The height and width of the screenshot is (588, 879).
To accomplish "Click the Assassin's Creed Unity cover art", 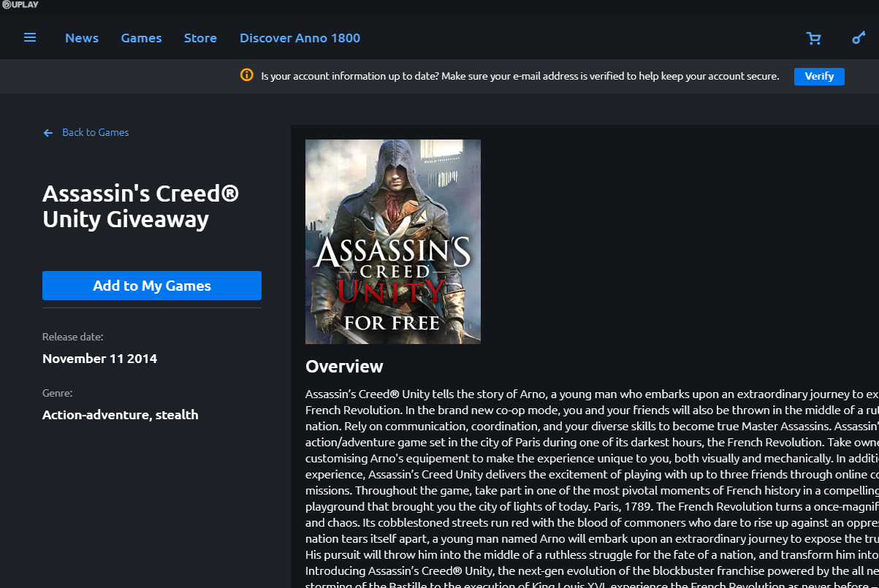I will coord(392,241).
